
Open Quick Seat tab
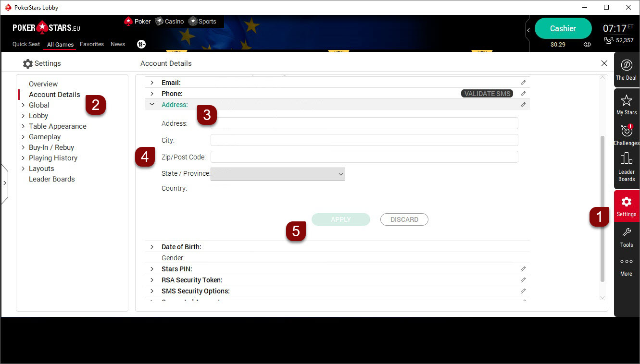point(26,44)
